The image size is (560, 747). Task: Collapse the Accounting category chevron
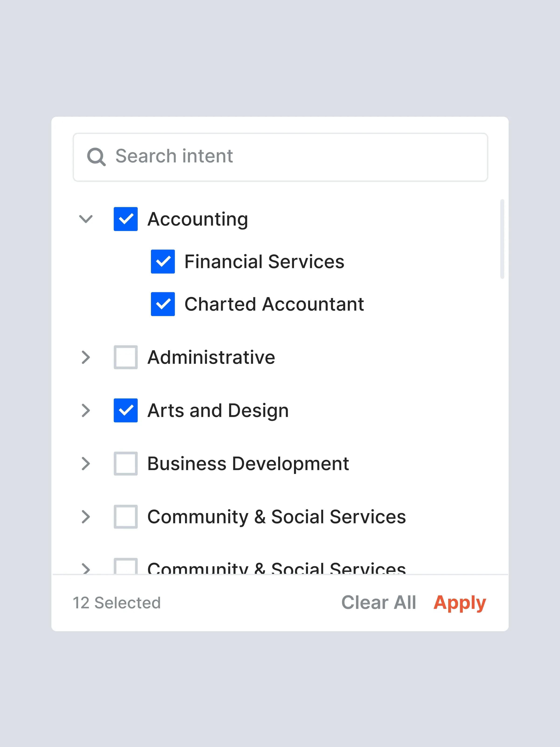(x=86, y=219)
